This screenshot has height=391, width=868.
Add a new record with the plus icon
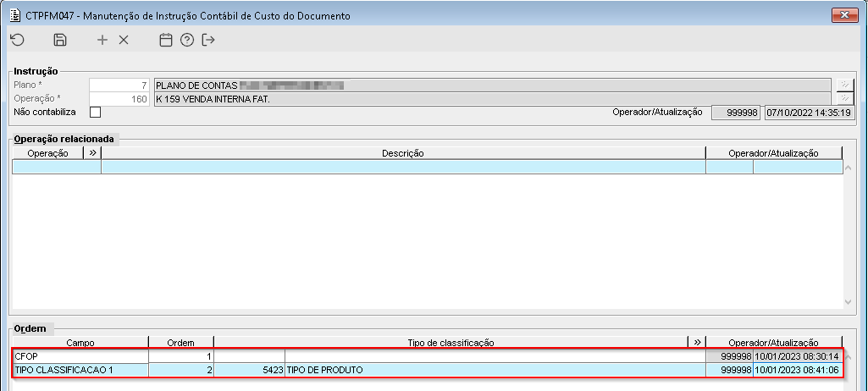click(x=102, y=40)
